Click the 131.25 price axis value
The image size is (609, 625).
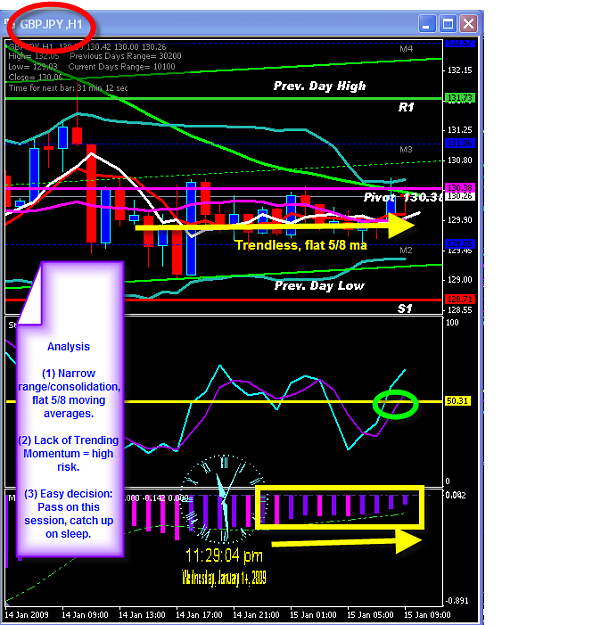click(460, 130)
